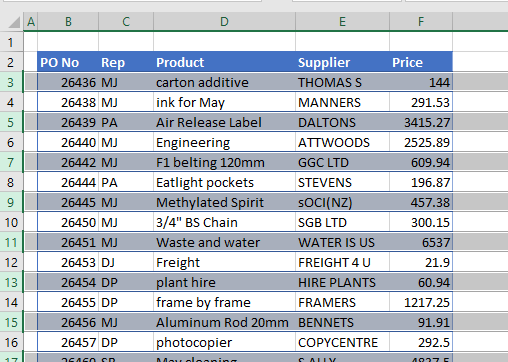Select cell containing Aluminum Rod 20mm
508x362 pixels.
point(224,322)
